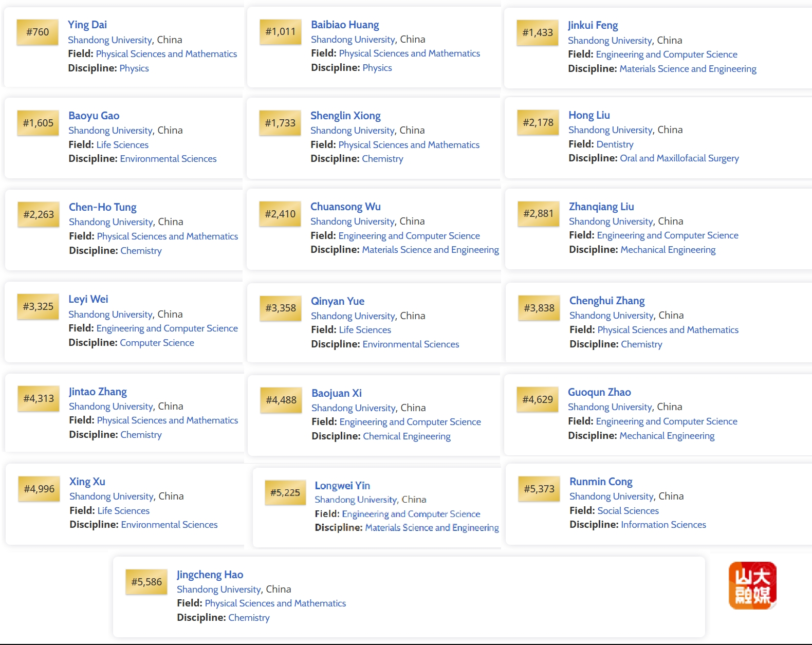Click the Dentistry field link
The width and height of the screenshot is (812, 645).
(615, 144)
